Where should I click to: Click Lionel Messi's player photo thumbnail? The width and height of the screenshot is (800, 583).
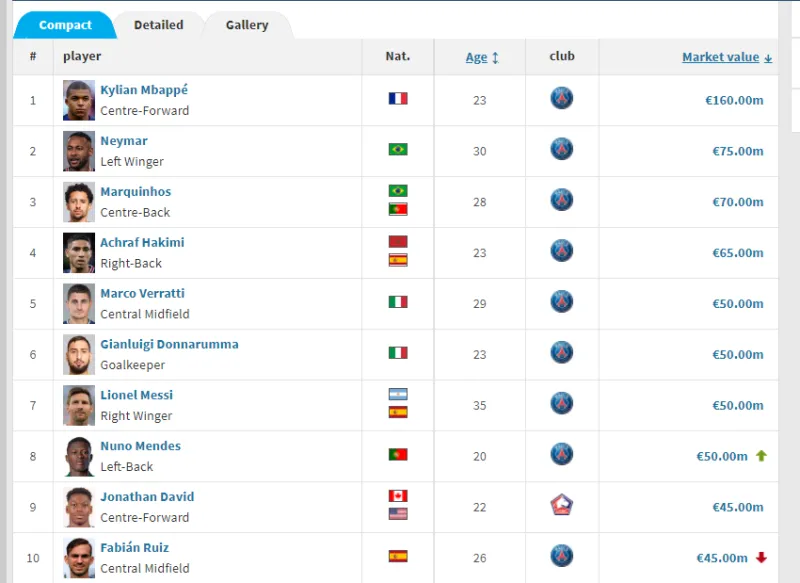79,405
